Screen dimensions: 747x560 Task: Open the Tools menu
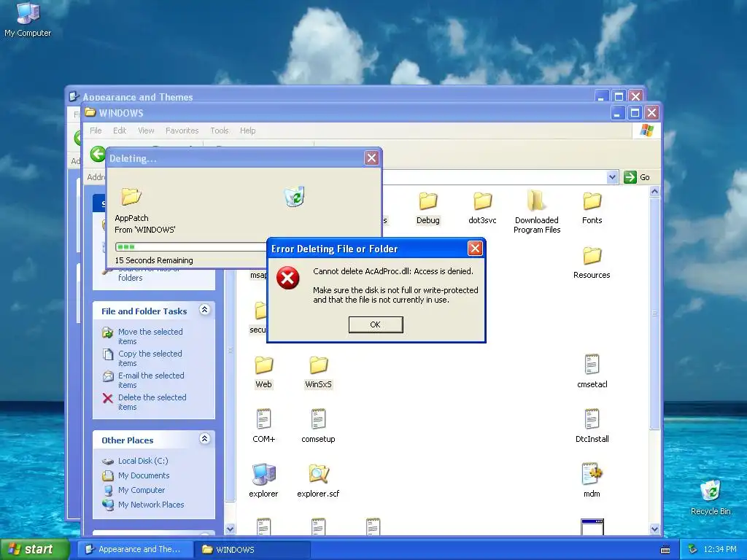[x=219, y=131]
